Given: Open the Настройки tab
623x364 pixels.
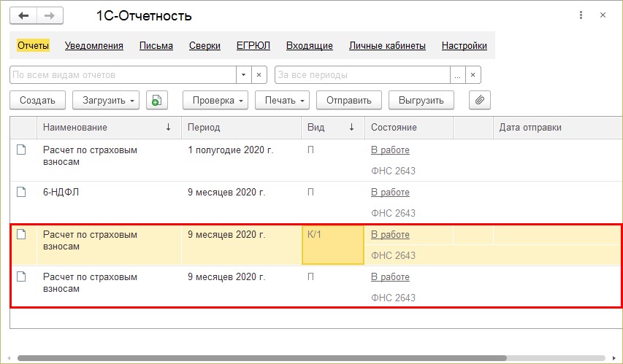Looking at the screenshot, I should coord(464,46).
